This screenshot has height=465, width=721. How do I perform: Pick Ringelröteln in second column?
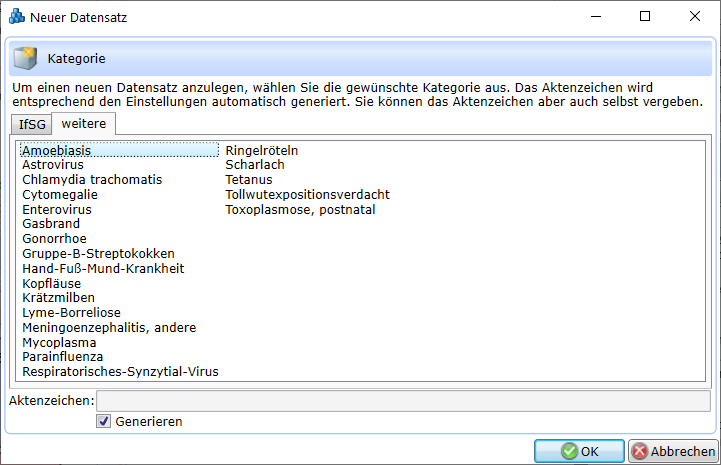(x=262, y=150)
